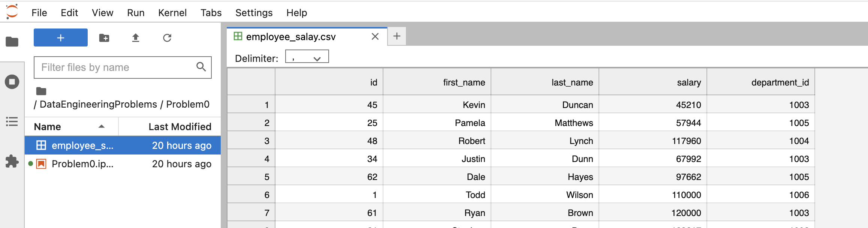Sort files by Last Modified header
The image size is (868, 228).
[x=180, y=127]
